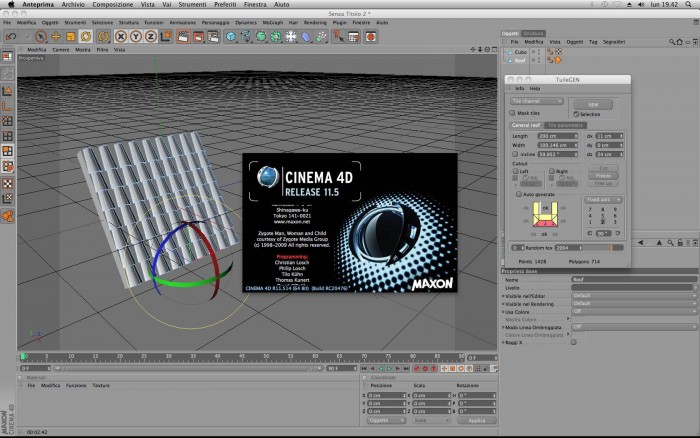
Task: Add a Cube primitive object icon
Action: (x=230, y=37)
